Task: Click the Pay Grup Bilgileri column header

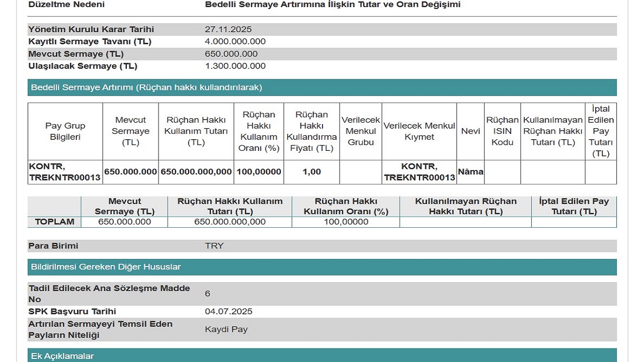Action: (65, 131)
